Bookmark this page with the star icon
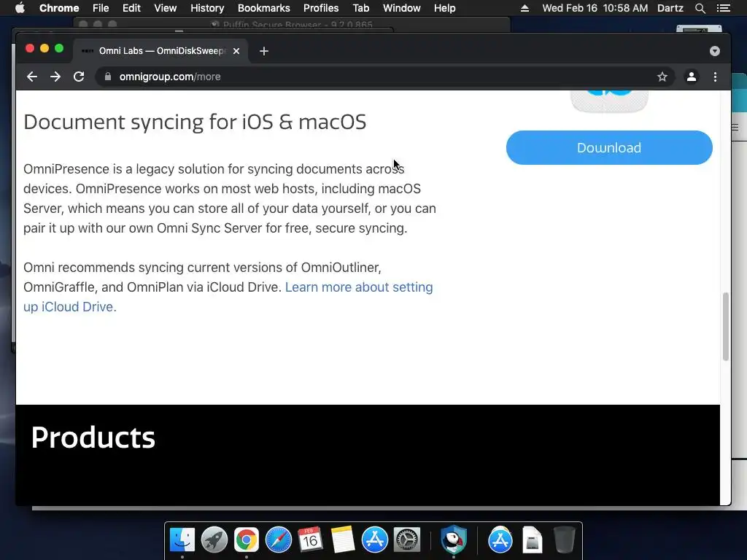Viewport: 747px width, 560px height. [x=662, y=77]
